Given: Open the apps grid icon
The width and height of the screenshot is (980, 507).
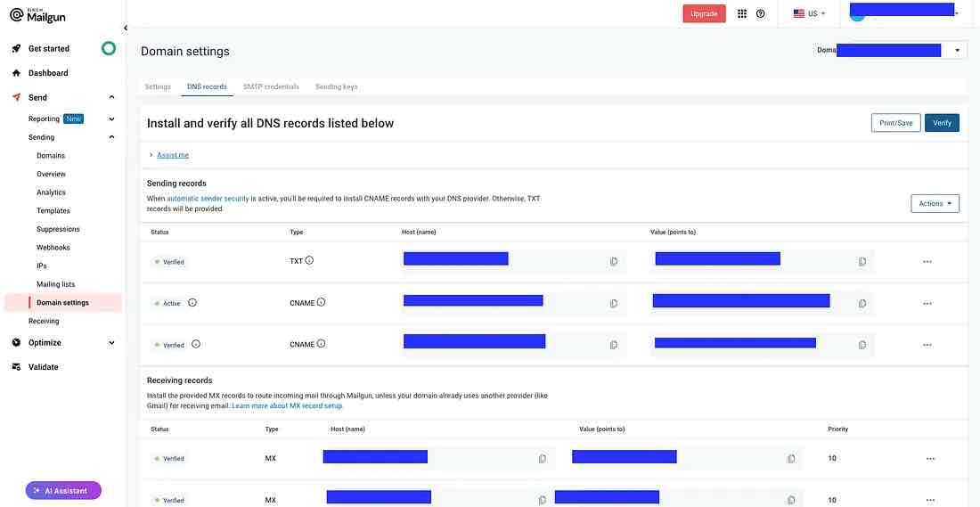Looking at the screenshot, I should click(x=742, y=13).
